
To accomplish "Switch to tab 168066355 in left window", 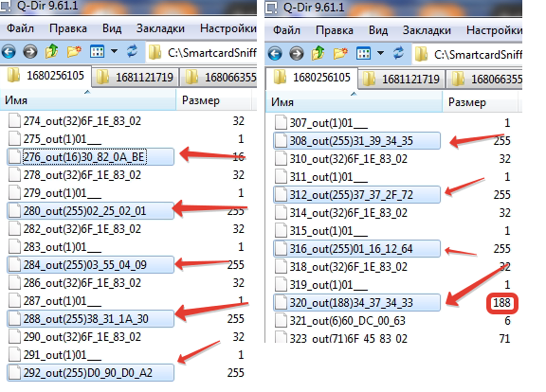I will 219,78.
